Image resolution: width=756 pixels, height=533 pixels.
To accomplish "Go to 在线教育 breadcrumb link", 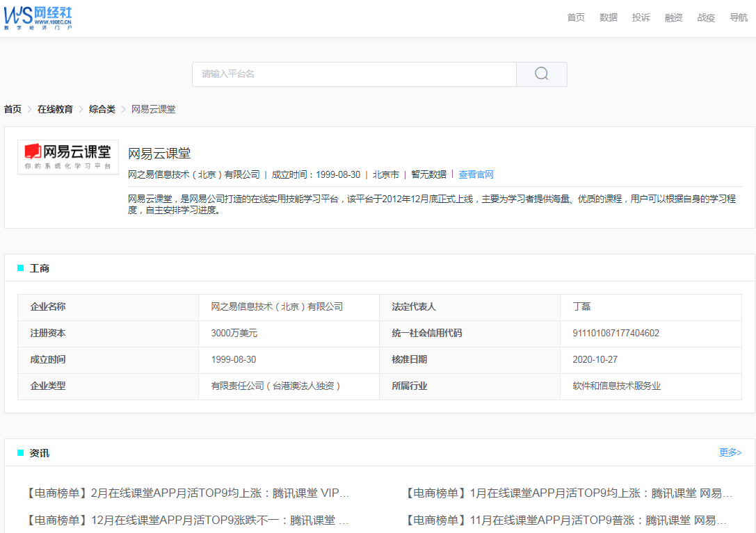I will 55,109.
